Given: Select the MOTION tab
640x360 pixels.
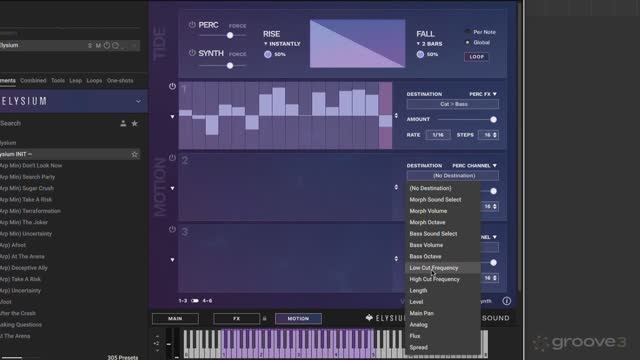Looking at the screenshot, I should pos(298,318).
